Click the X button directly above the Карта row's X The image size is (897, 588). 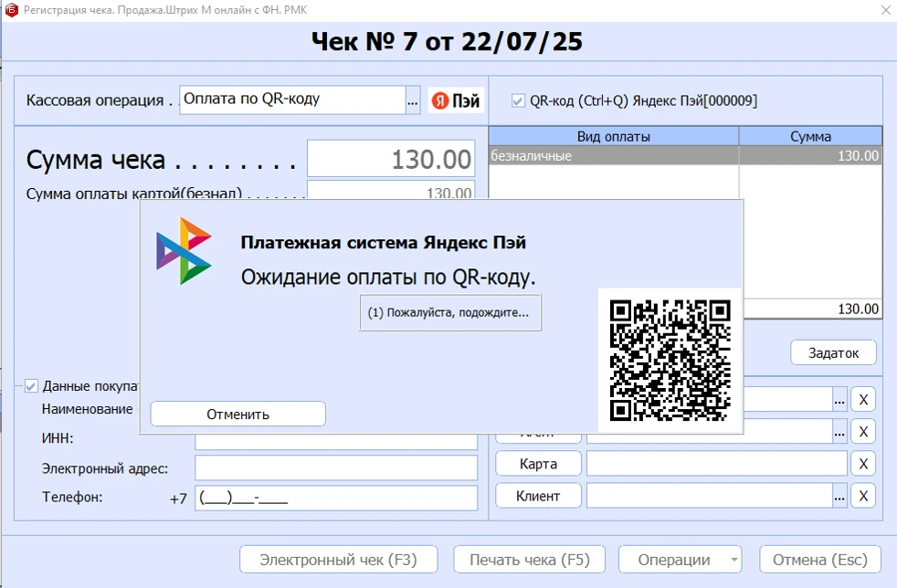863,432
